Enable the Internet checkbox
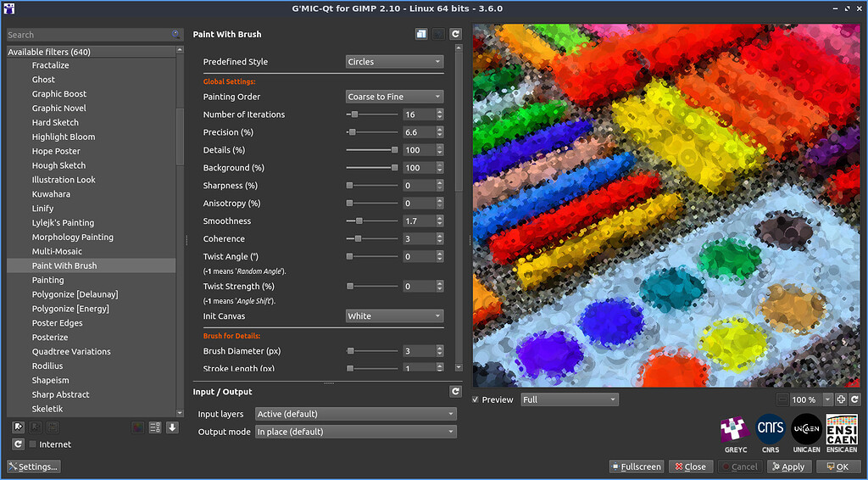Screen dimensions: 868x480 (33, 444)
